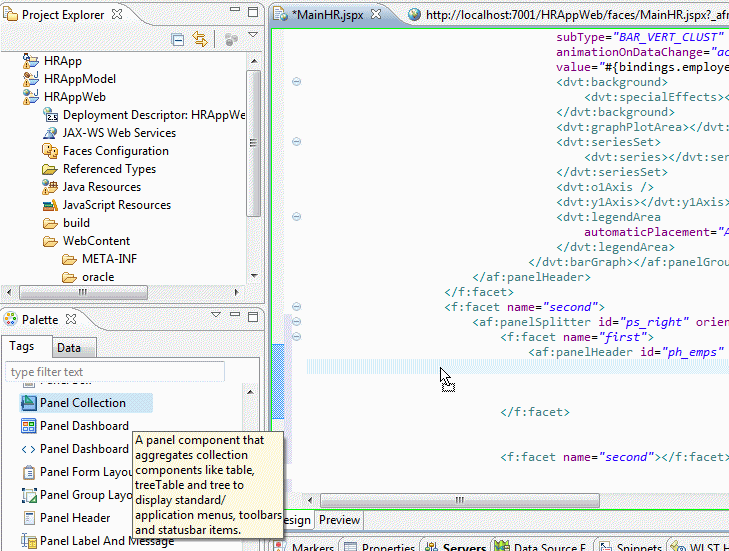Viewport: 729px width, 551px height.
Task: Select Panel Collection in the palette
Action: point(82,403)
